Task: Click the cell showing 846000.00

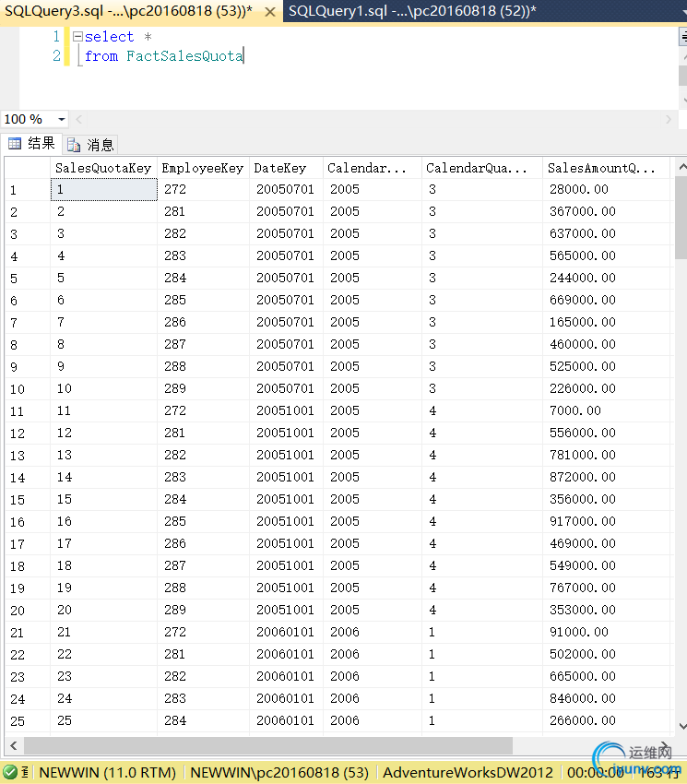Action: coord(606,699)
